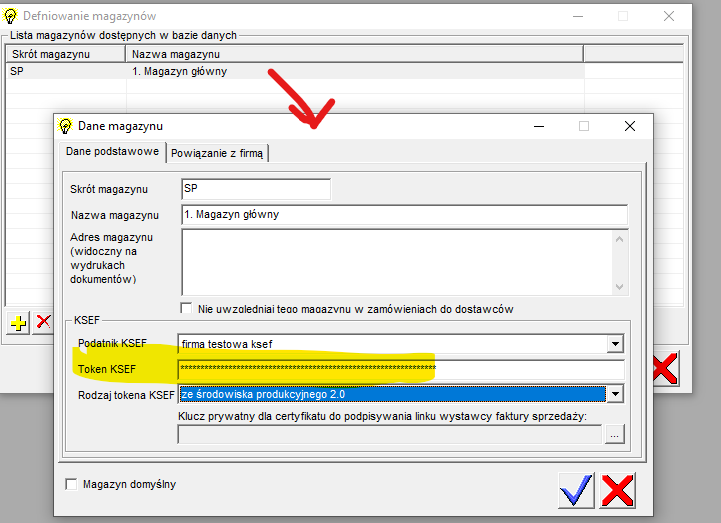Click the small red X delete-warehouse icon
The width and height of the screenshot is (721, 523).
pos(43,322)
